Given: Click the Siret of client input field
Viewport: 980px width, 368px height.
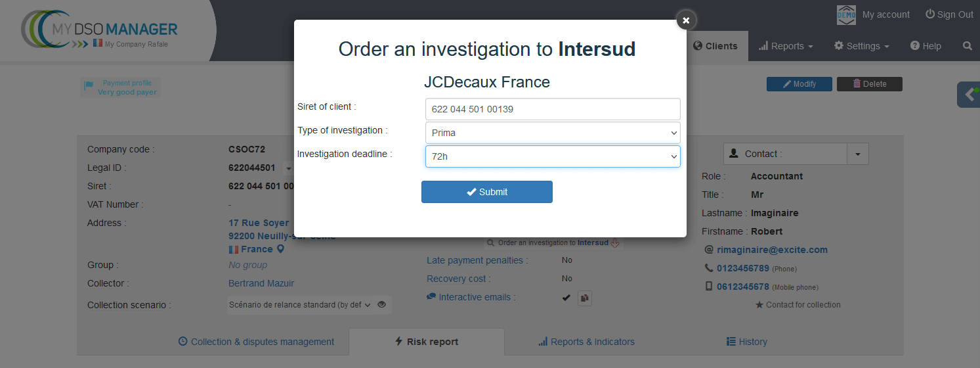Looking at the screenshot, I should [553, 109].
